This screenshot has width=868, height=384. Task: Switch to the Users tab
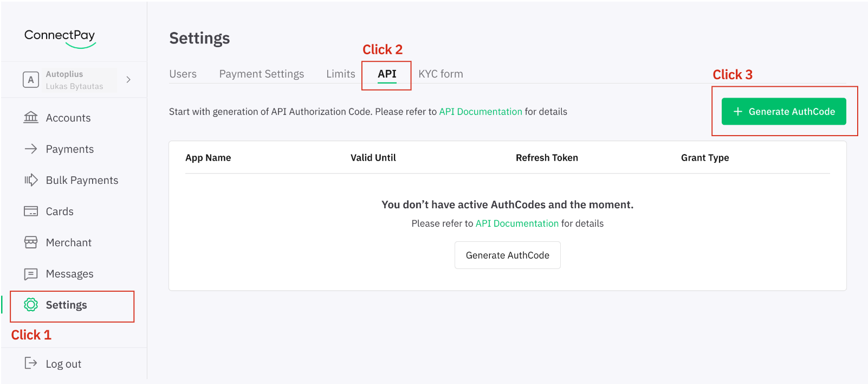click(x=183, y=74)
